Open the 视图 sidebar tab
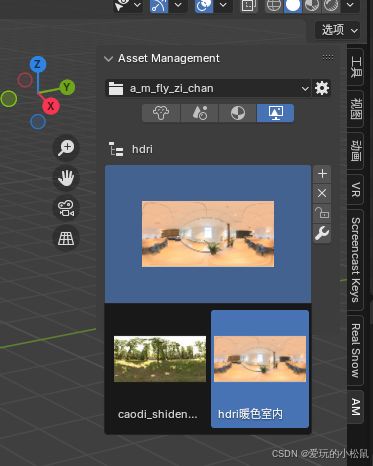 (x=356, y=109)
